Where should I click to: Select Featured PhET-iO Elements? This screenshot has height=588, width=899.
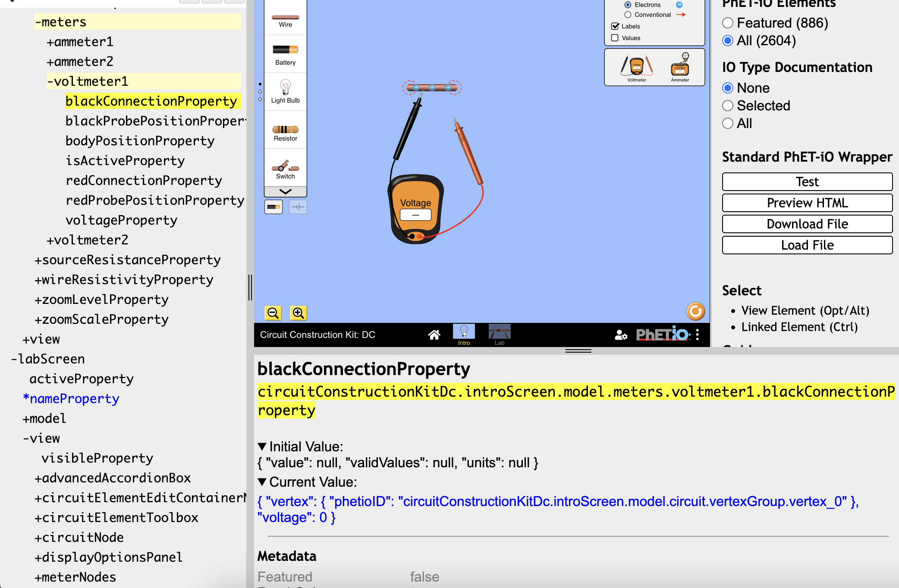(728, 23)
